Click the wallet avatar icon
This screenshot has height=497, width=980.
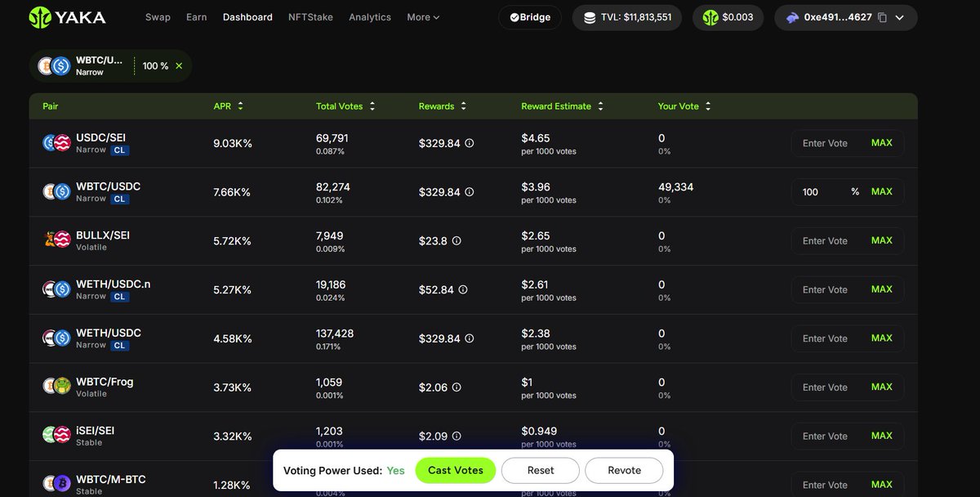click(x=792, y=17)
